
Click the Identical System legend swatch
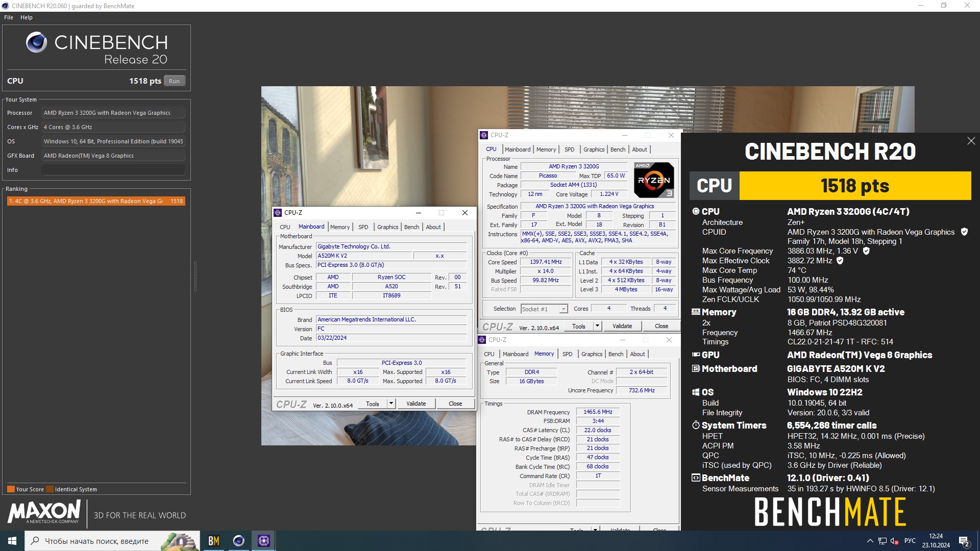(x=50, y=489)
